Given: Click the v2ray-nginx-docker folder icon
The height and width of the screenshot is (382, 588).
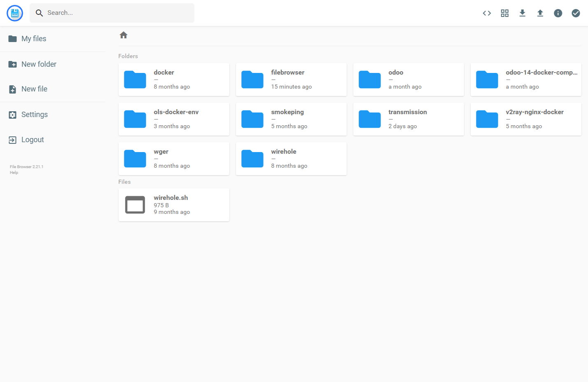Looking at the screenshot, I should click(x=487, y=119).
